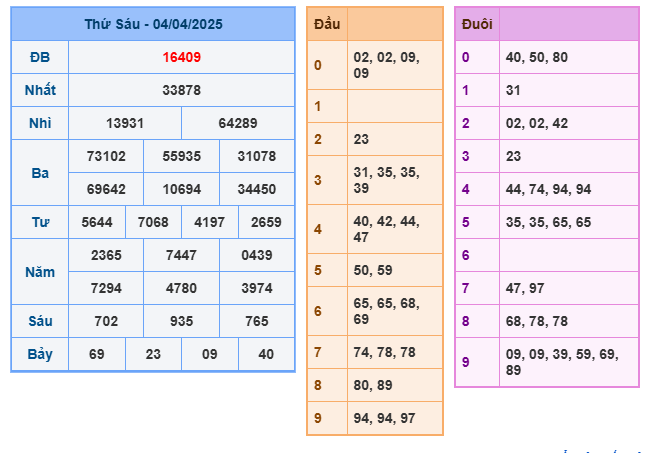The width and height of the screenshot is (649, 453).
Task: Click Đuôi row 8 values 68, 78, 78
Action: click(x=537, y=321)
